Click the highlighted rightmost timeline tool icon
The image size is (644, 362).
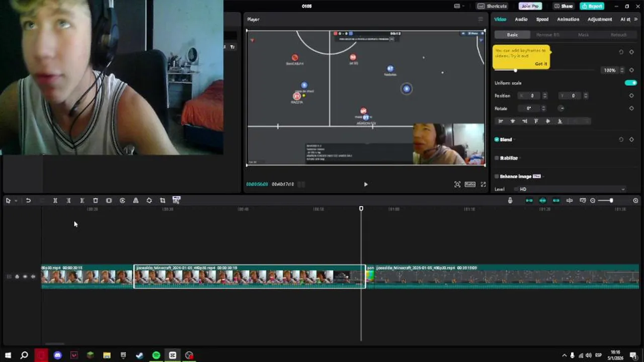click(x=176, y=200)
